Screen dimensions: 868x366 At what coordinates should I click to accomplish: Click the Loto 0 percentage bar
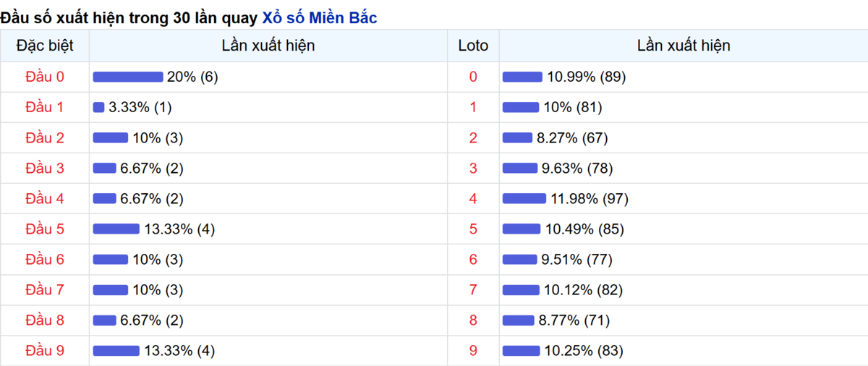[522, 77]
